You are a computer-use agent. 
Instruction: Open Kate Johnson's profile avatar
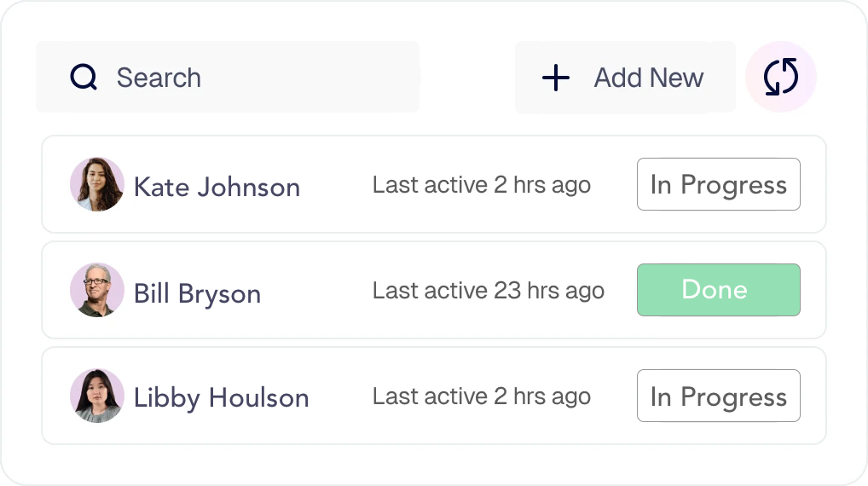(97, 184)
